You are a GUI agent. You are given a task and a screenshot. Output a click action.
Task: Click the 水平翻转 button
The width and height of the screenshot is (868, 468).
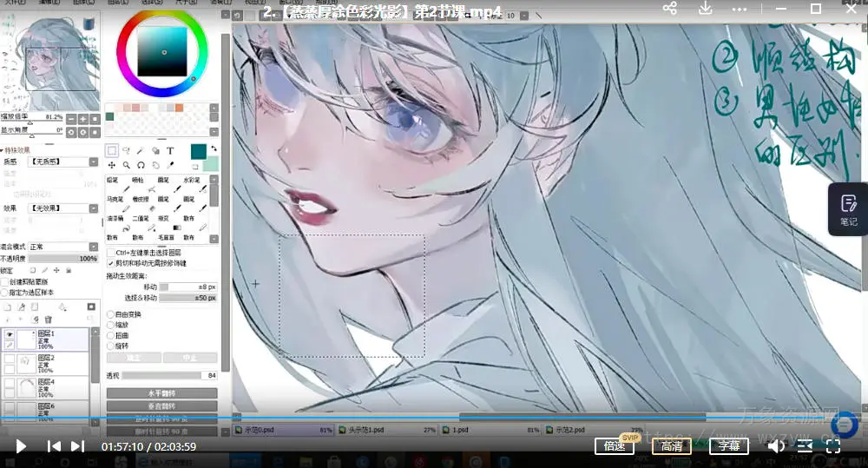pos(161,393)
